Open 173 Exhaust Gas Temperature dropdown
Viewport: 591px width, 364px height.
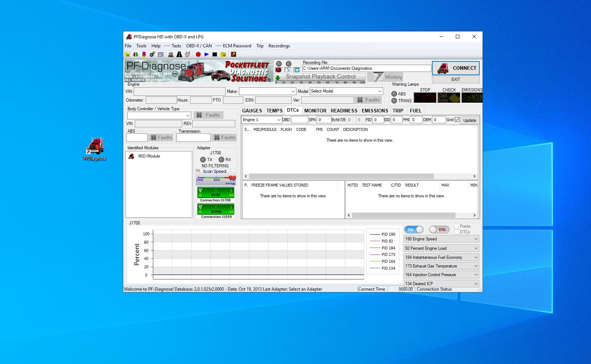pos(442,266)
